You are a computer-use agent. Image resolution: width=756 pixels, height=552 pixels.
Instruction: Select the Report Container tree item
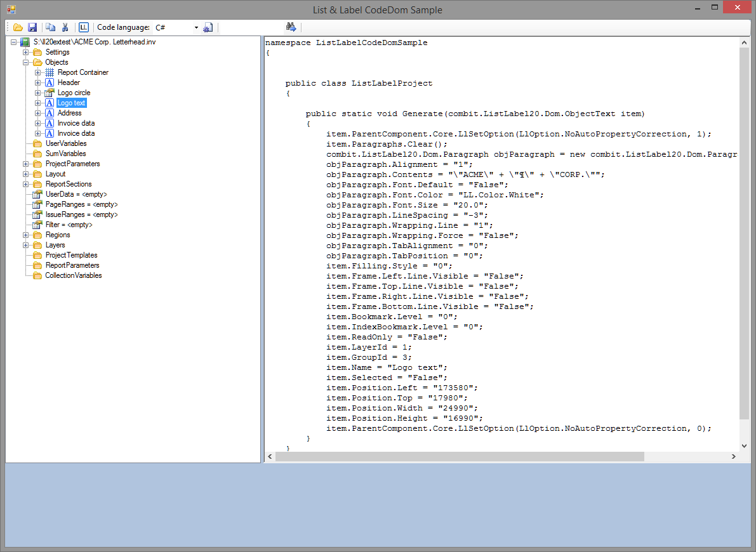coord(83,72)
